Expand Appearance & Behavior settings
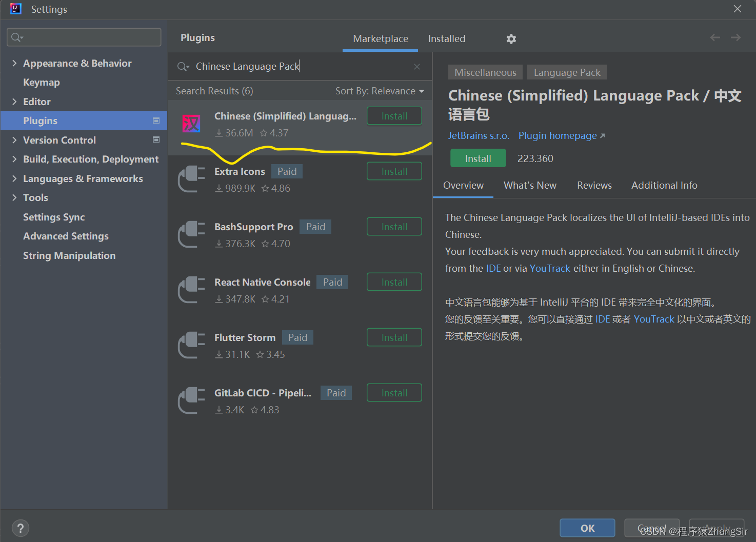Image resolution: width=756 pixels, height=542 pixels. pos(14,63)
